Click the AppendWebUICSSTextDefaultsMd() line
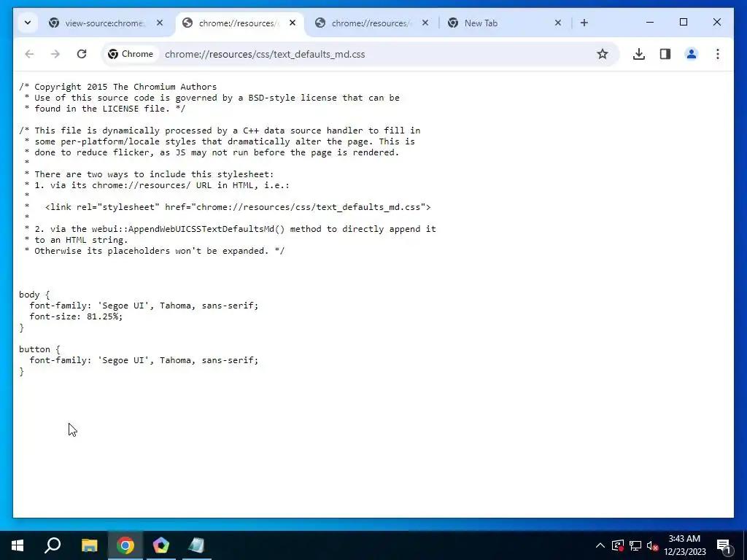Screen dimensions: 747x560 [x=231, y=229]
